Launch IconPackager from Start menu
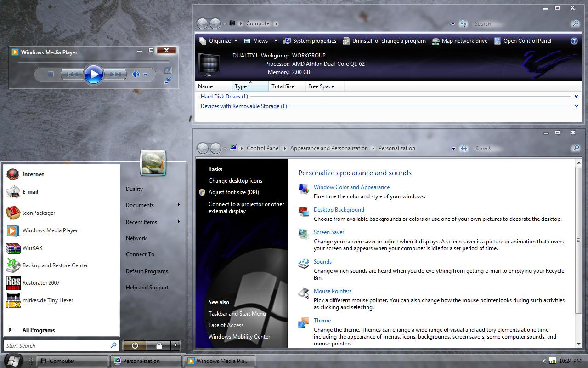This screenshot has height=368, width=588. pyautogui.click(x=62, y=213)
